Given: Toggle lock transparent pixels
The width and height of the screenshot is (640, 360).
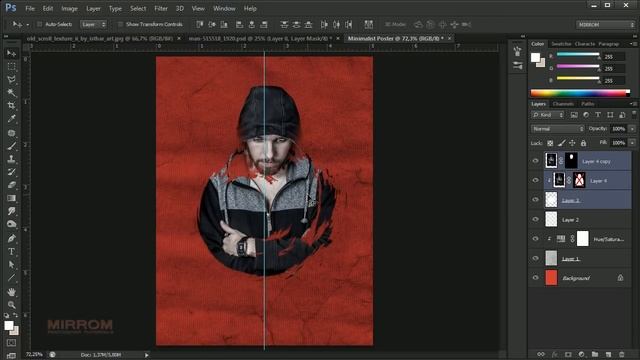Looking at the screenshot, I should tap(550, 143).
